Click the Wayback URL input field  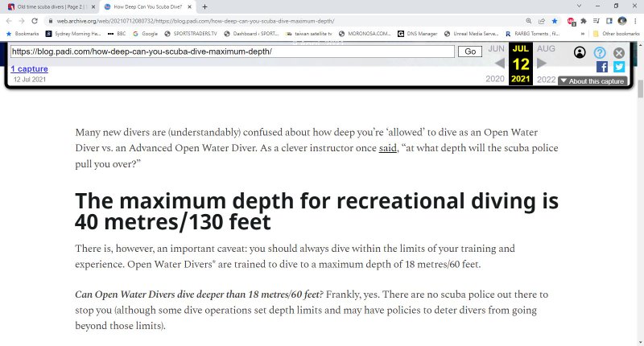pos(232,51)
